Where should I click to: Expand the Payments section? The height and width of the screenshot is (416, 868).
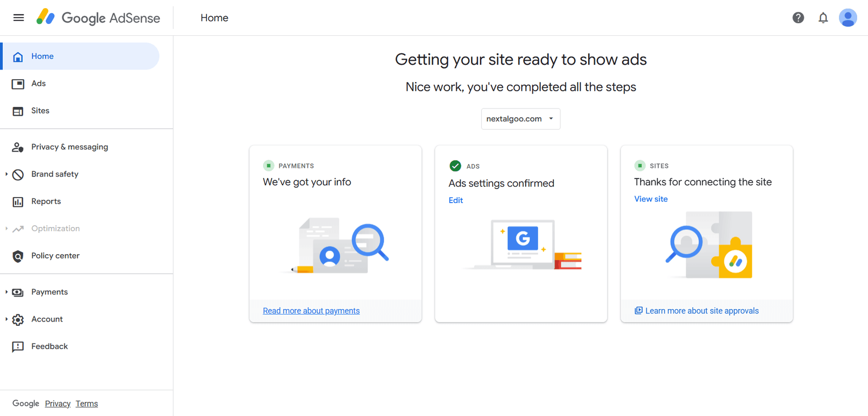(50, 292)
